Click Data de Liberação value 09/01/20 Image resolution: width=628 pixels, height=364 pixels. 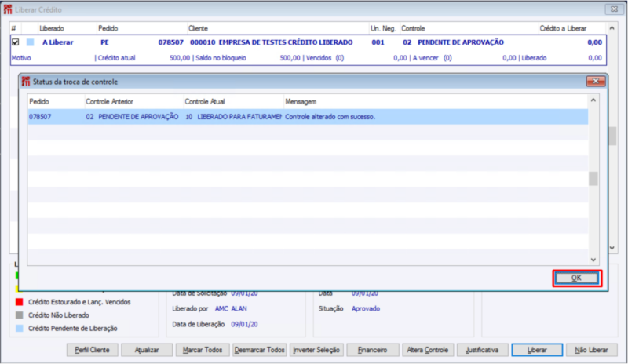pos(244,324)
